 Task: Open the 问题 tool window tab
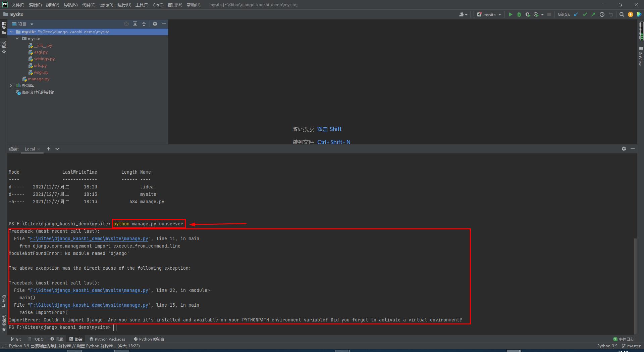click(x=57, y=339)
